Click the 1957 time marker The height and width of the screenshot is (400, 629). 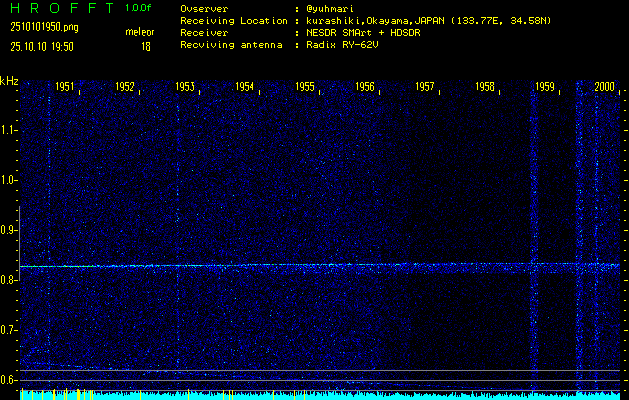[x=425, y=87]
